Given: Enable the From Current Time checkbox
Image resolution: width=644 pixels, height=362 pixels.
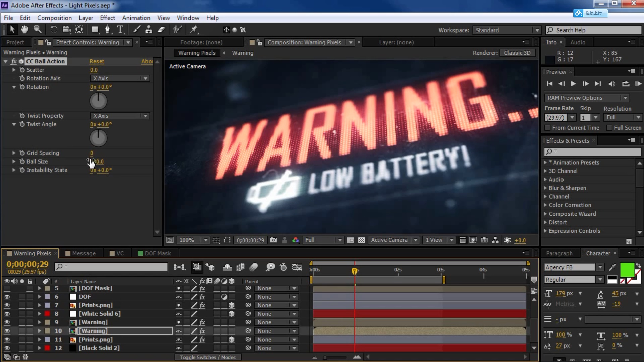Looking at the screenshot, I should tap(547, 128).
